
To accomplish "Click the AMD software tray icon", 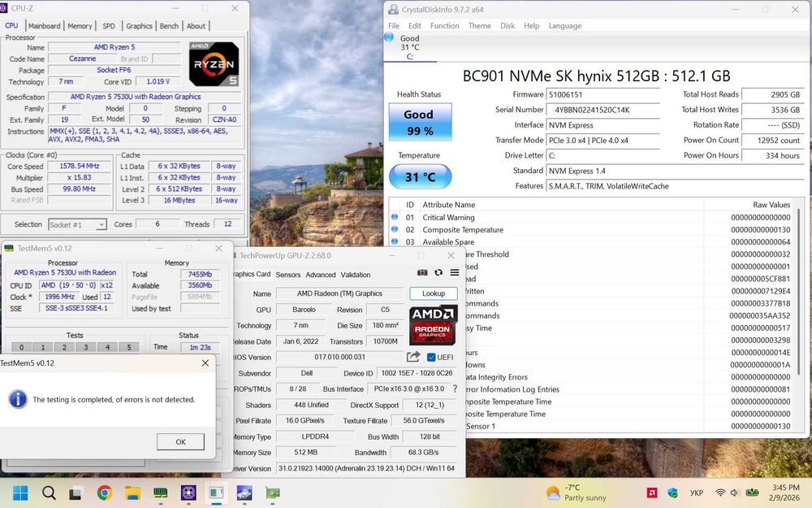I will 652,493.
